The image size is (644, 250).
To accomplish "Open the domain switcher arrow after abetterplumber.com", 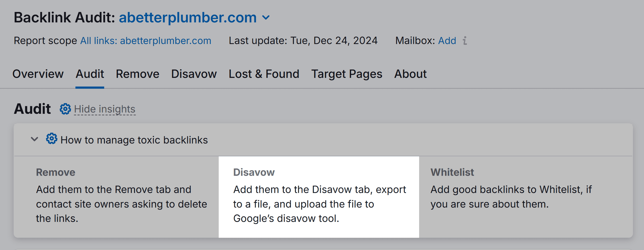I will point(266,18).
